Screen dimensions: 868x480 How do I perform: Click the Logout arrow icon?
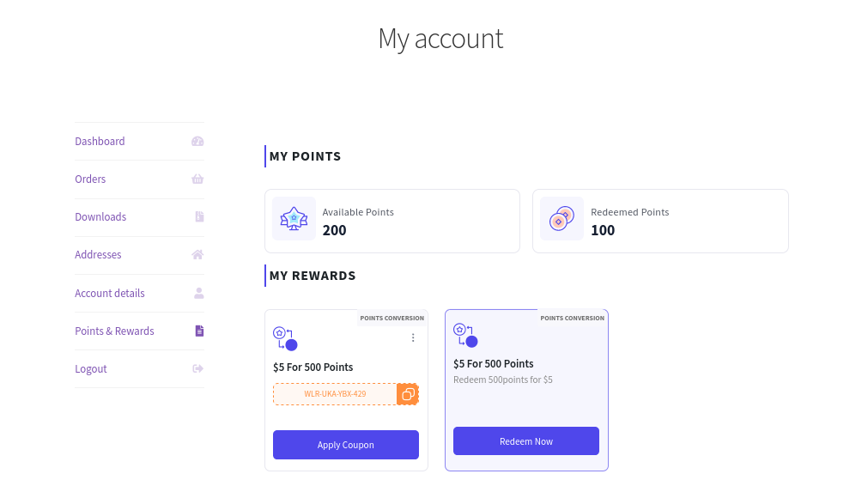(x=197, y=368)
